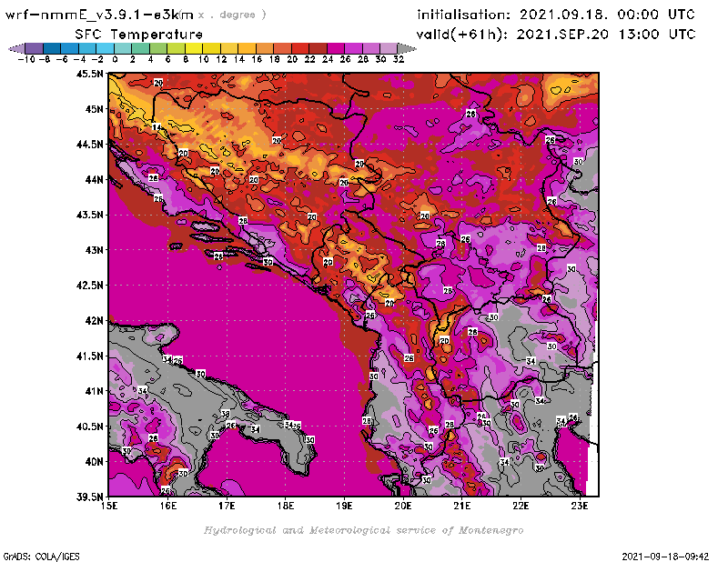The width and height of the screenshot is (728, 562).
Task: Click the '17E' longitude axis label
Action: point(227,506)
